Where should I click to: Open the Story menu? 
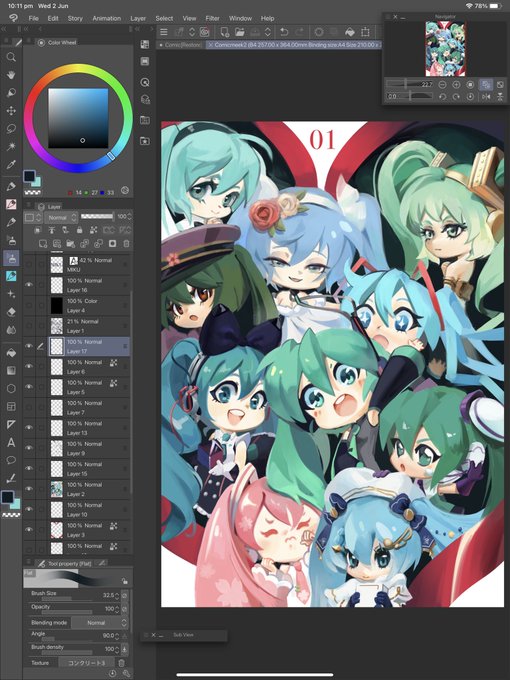75,18
